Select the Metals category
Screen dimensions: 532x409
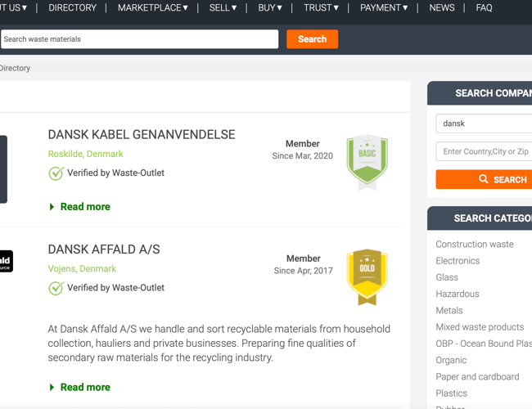tap(449, 310)
